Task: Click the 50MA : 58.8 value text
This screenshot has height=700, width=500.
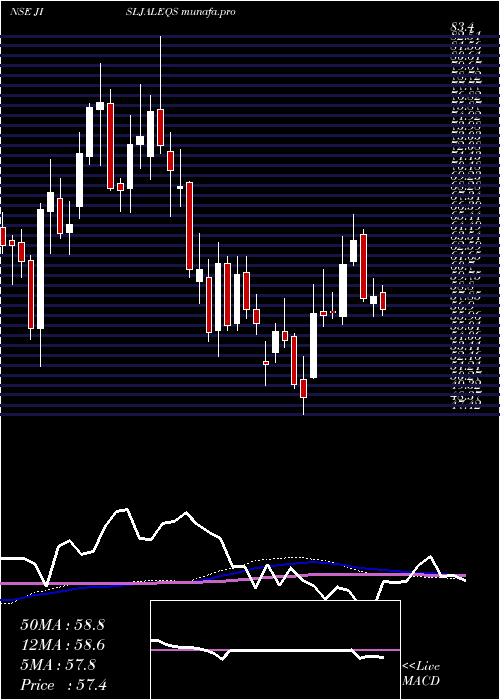Action: tap(62, 625)
